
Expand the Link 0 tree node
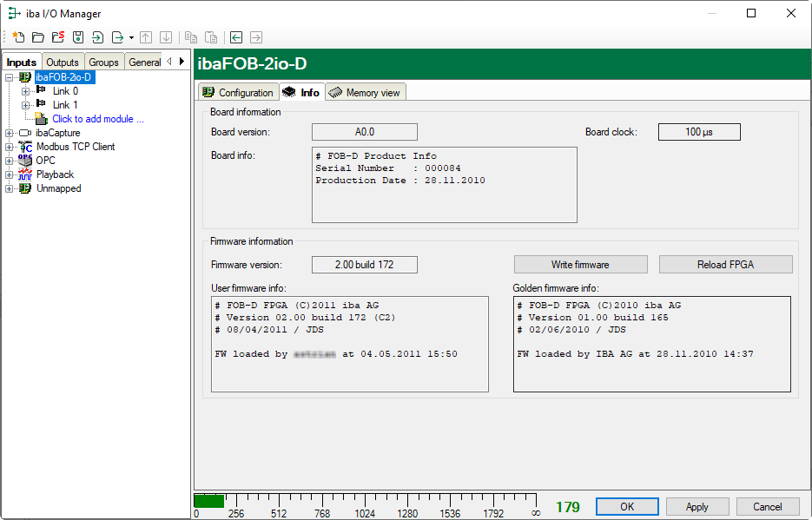25,91
